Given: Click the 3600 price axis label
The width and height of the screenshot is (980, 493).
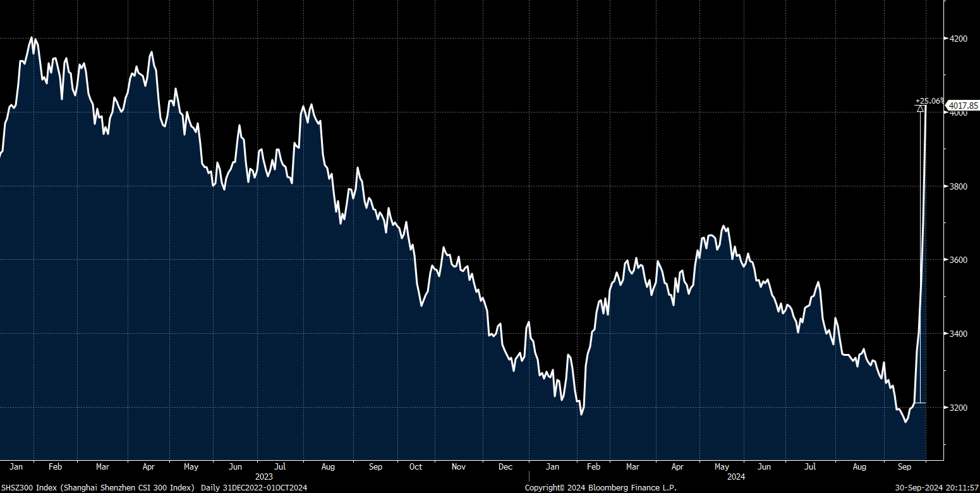Looking at the screenshot, I should click(959, 260).
